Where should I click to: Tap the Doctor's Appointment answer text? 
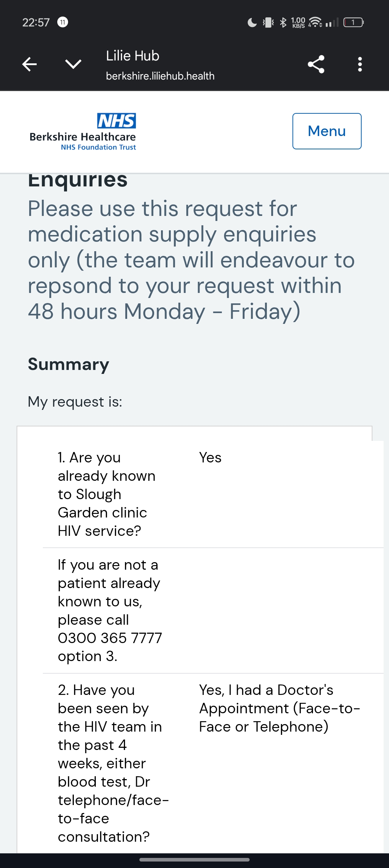pyautogui.click(x=279, y=708)
